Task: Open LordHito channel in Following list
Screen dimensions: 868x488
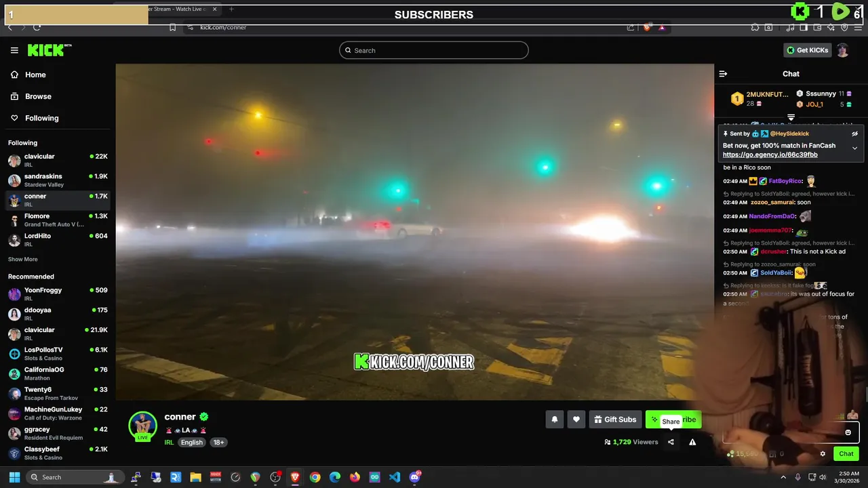Action: [58, 240]
